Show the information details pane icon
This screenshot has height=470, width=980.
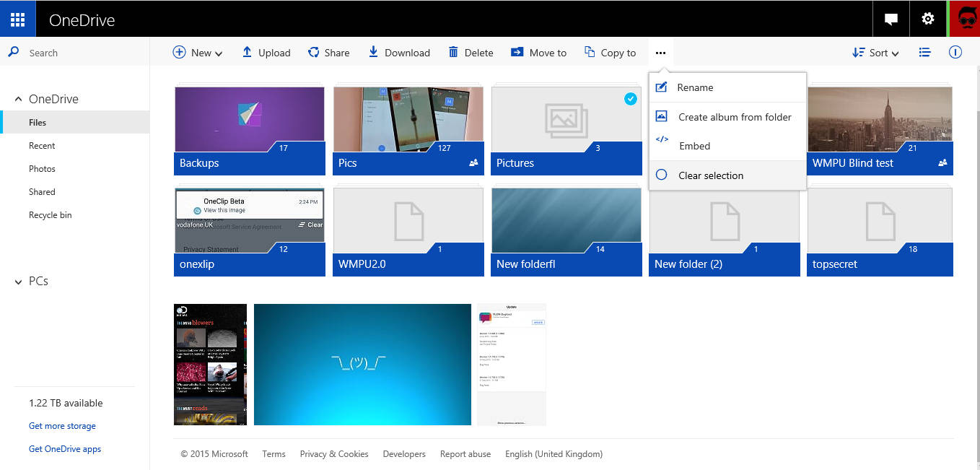coord(955,53)
